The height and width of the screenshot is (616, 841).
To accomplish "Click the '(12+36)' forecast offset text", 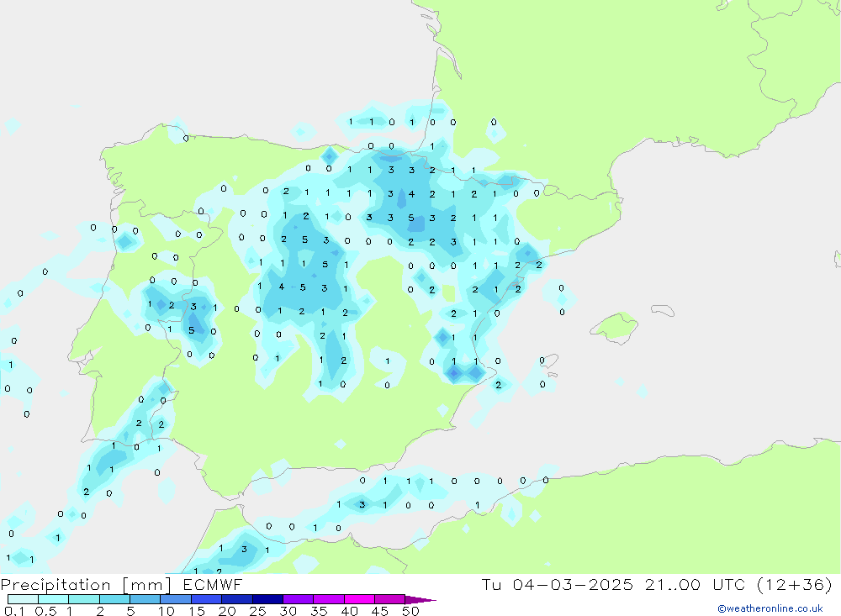I will [x=795, y=584].
